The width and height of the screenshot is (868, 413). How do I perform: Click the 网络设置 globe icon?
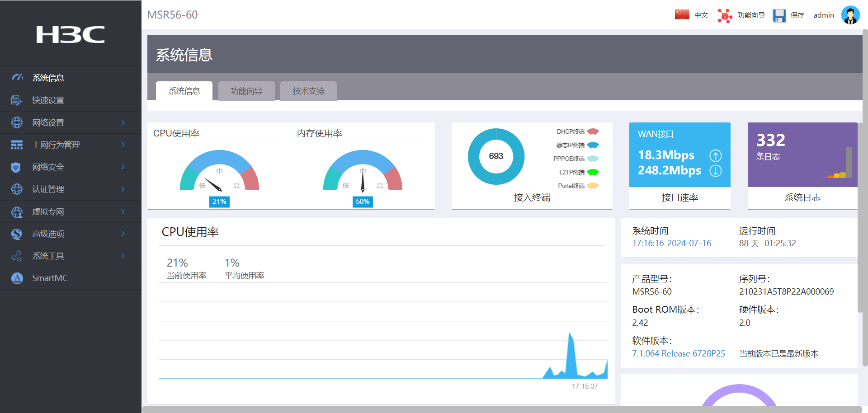17,122
